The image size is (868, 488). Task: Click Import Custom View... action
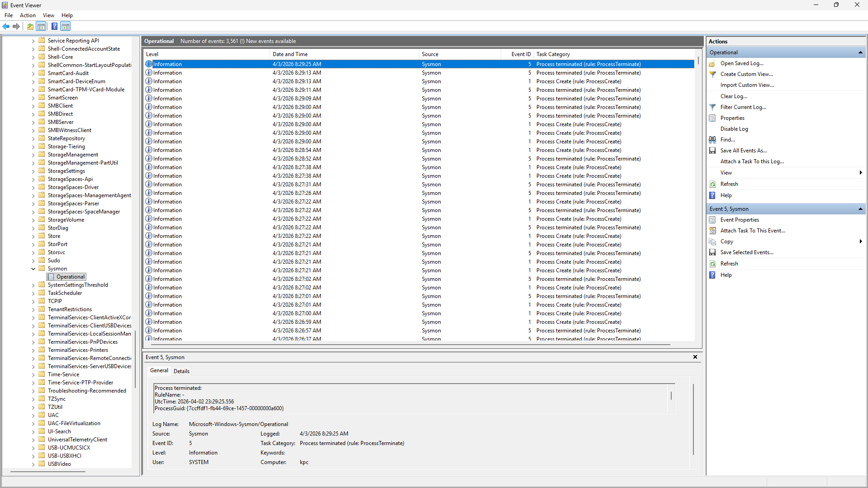coord(747,85)
